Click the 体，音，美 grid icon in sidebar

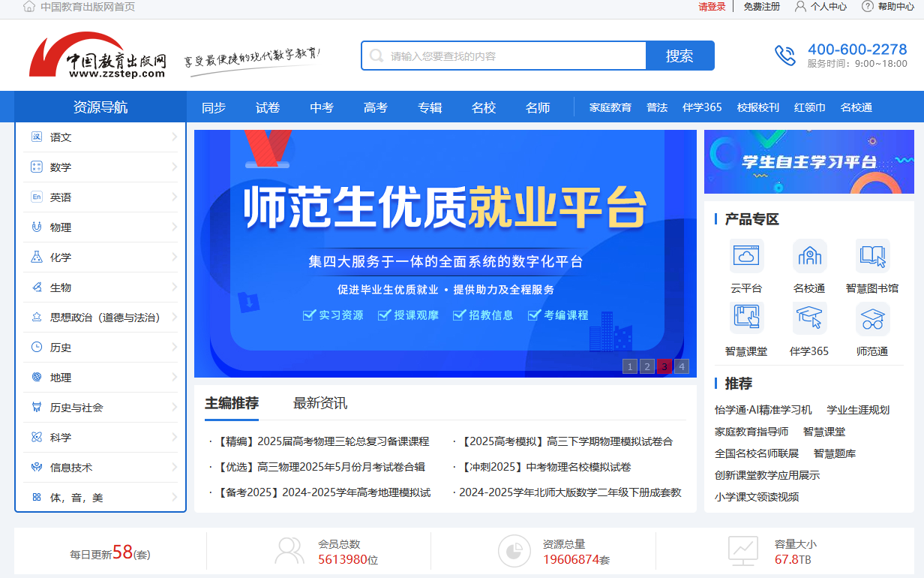[x=36, y=498]
